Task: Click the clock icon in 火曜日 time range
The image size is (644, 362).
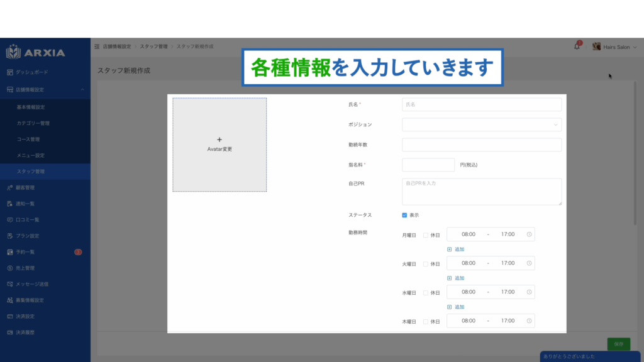Action: click(x=529, y=263)
